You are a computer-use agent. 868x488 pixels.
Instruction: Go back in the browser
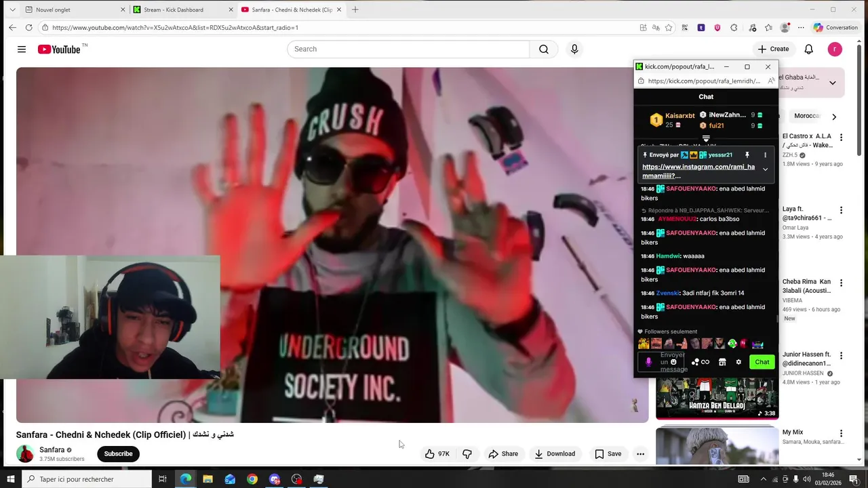[x=12, y=28]
